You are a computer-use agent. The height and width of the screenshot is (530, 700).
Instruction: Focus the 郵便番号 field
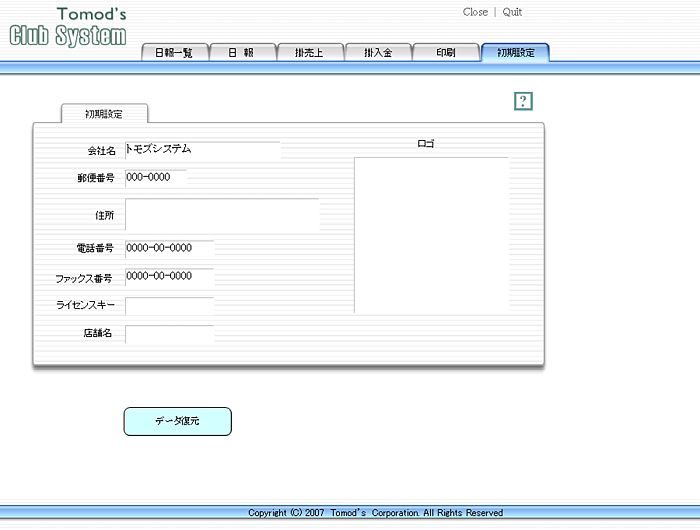(156, 178)
